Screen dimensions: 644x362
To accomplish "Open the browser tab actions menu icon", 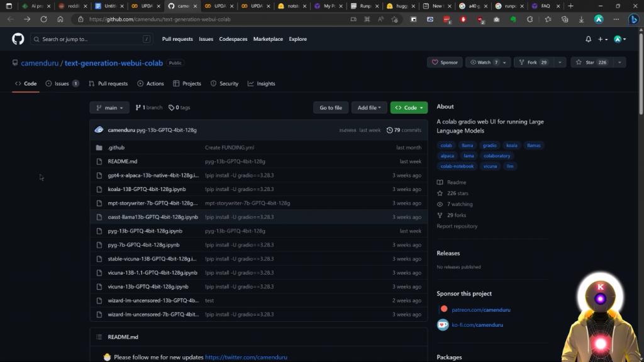I will [x=9, y=6].
